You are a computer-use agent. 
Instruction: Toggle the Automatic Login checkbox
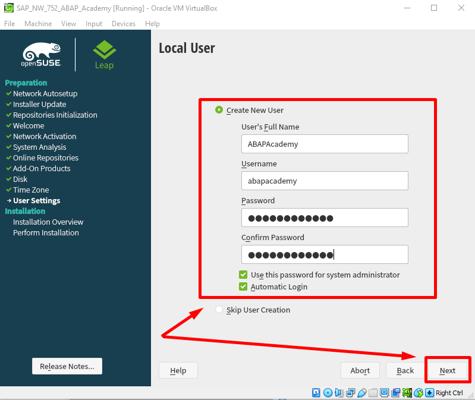point(243,286)
